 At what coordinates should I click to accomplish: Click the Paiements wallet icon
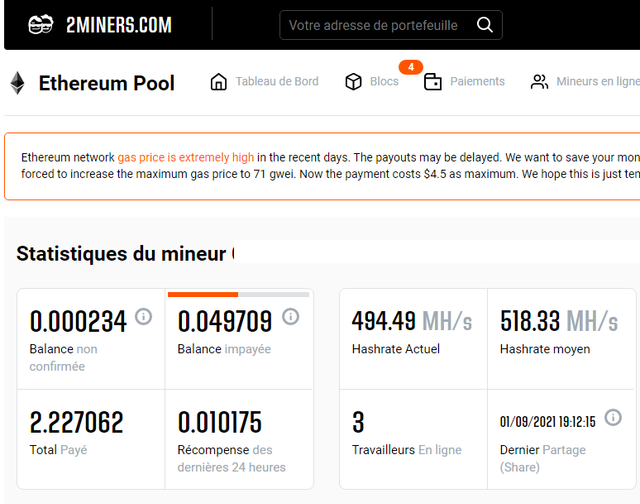[433, 82]
